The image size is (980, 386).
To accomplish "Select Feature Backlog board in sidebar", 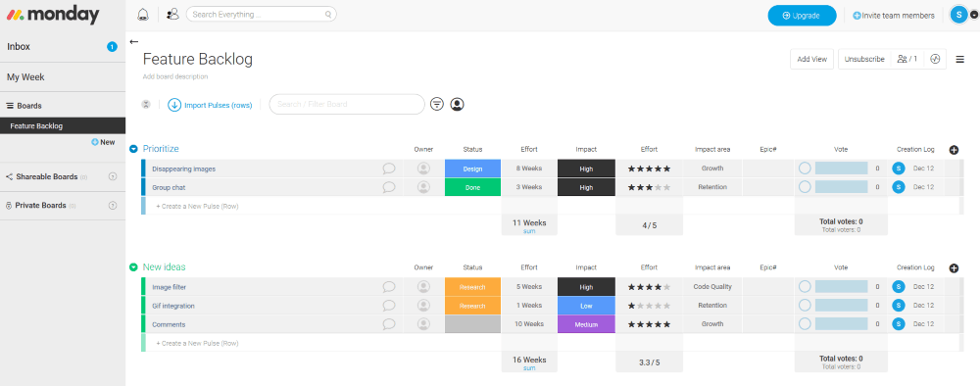I will [x=63, y=126].
